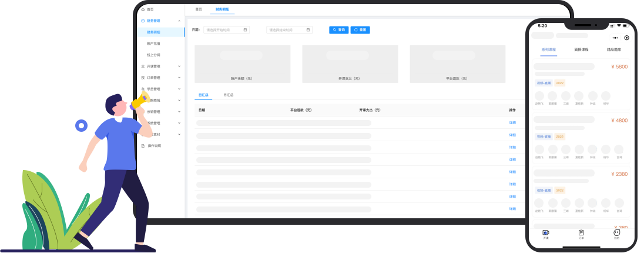Screen dimensions: 644x253
Task: Collapse the 财务管理 sidebar menu
Action: click(x=179, y=21)
